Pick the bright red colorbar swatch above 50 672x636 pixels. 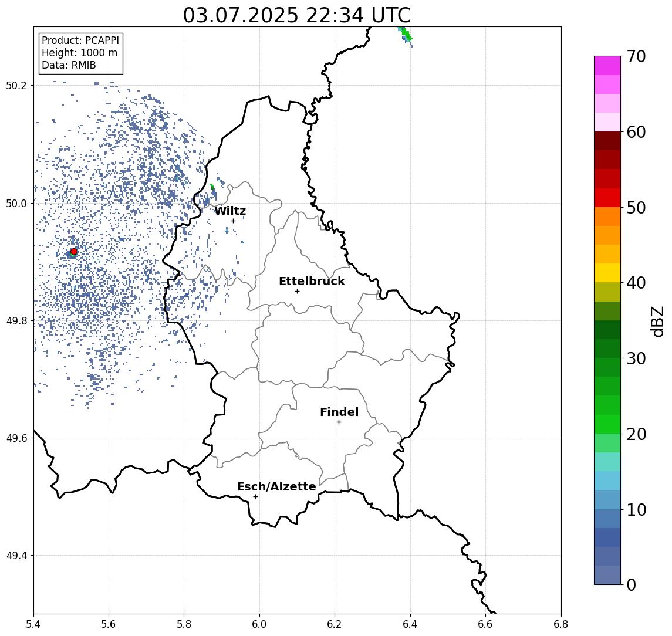607,198
